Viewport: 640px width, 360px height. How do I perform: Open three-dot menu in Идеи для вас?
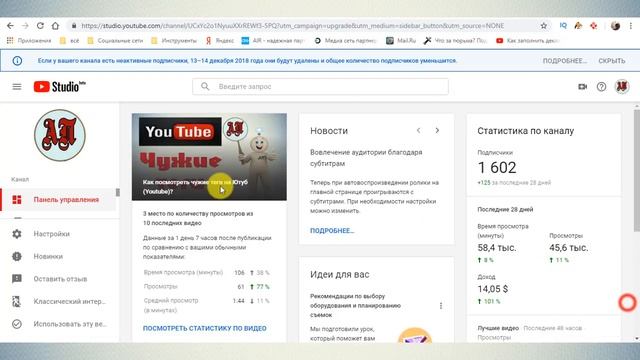[x=441, y=306]
